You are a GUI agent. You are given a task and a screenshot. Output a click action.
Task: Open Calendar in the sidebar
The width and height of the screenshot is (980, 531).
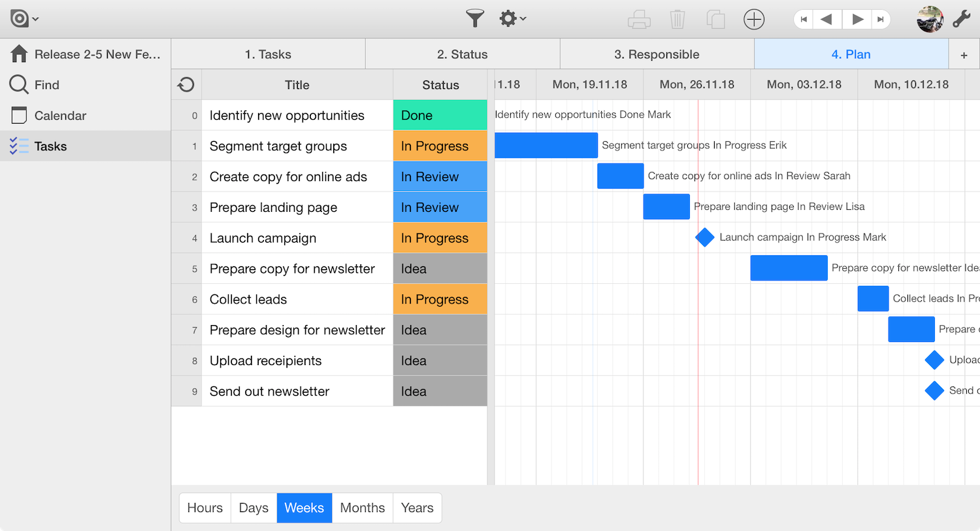click(x=60, y=116)
